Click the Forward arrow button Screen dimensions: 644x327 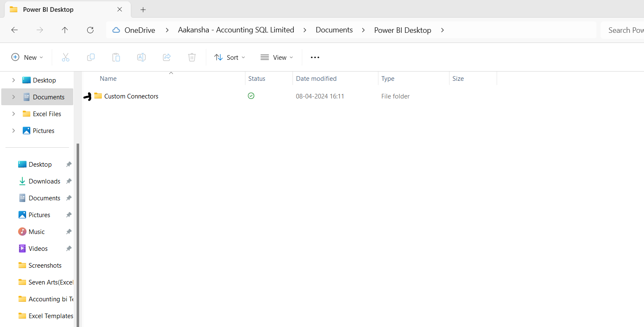40,30
